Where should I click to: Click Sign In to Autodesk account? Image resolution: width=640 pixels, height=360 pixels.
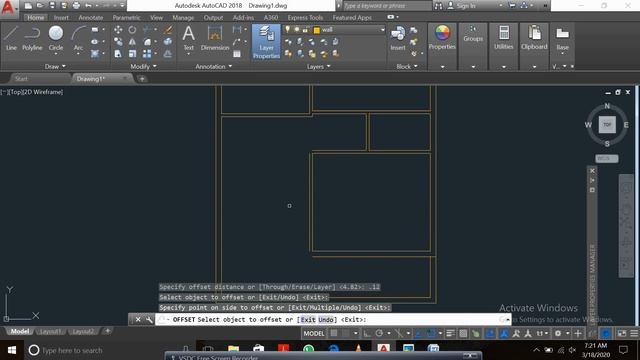pos(466,6)
